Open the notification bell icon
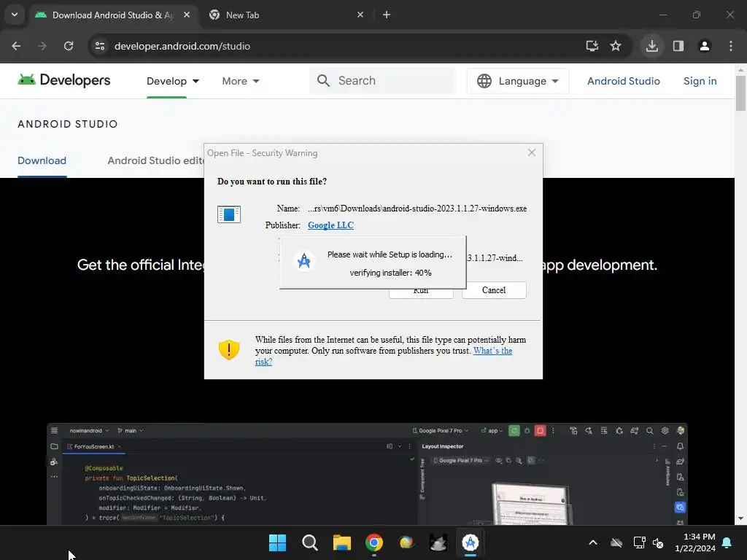 [x=727, y=542]
